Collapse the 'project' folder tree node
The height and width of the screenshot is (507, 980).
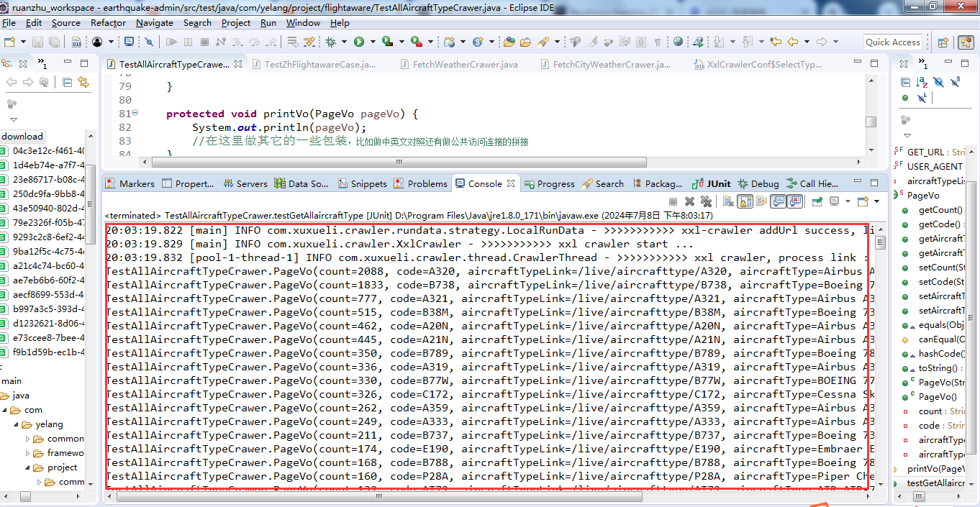click(x=27, y=467)
